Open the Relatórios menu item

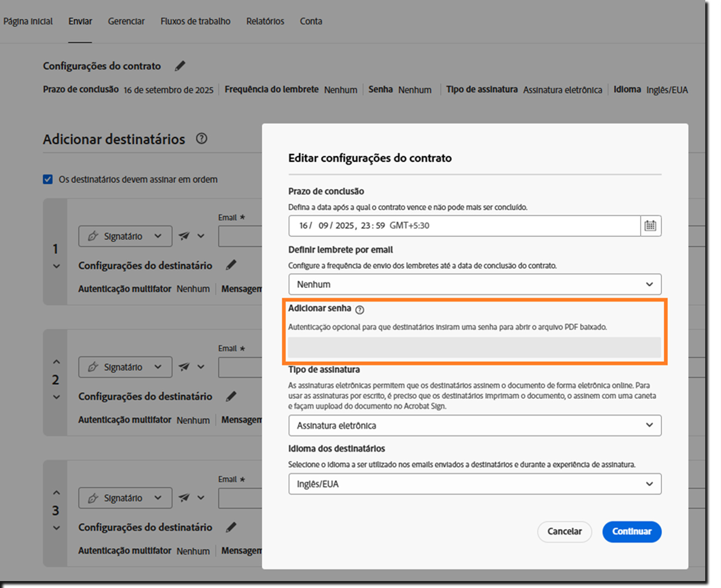coord(265,21)
